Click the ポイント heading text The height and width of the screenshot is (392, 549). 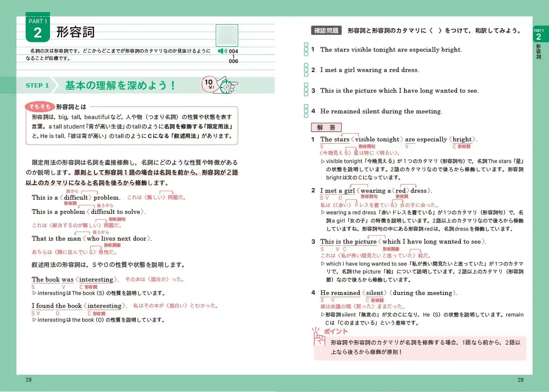336,331
